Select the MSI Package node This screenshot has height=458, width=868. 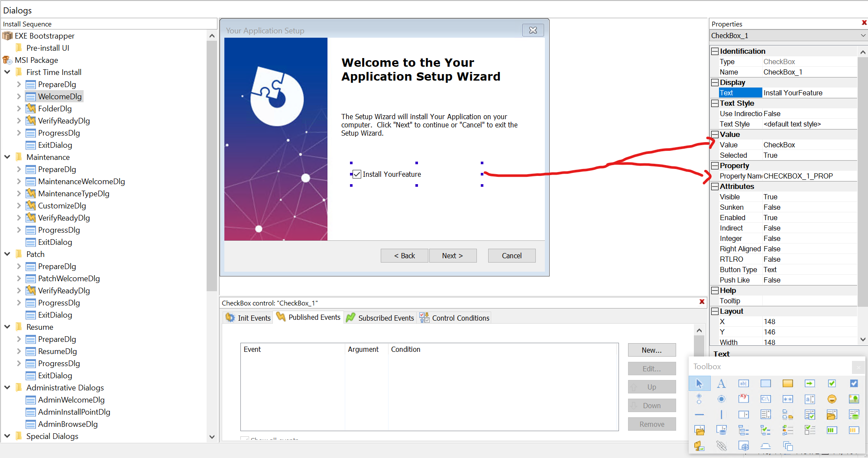click(36, 60)
